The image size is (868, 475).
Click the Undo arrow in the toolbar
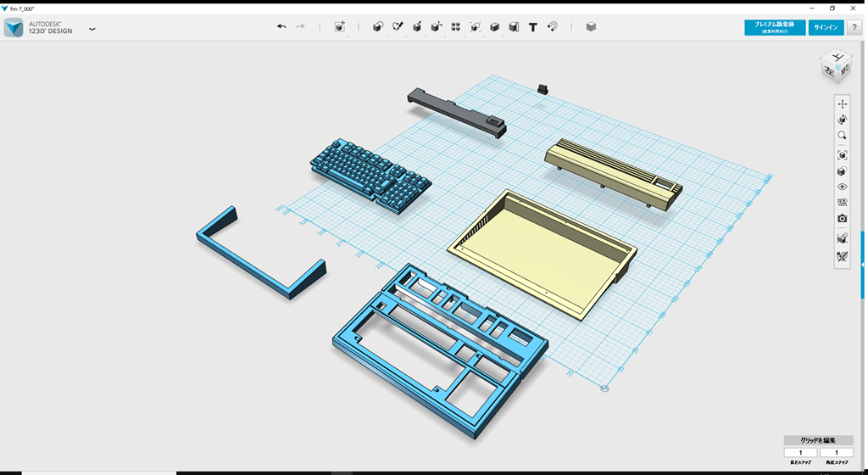(281, 27)
